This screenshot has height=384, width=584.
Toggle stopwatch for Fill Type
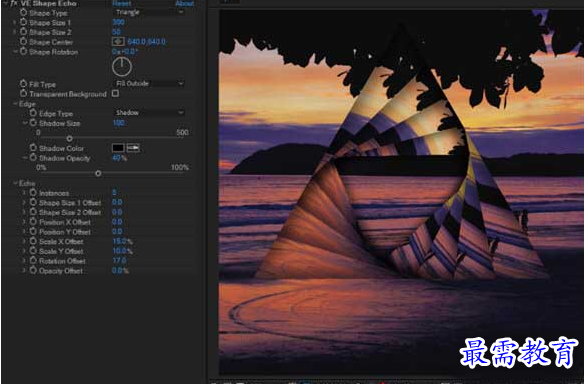coord(23,84)
